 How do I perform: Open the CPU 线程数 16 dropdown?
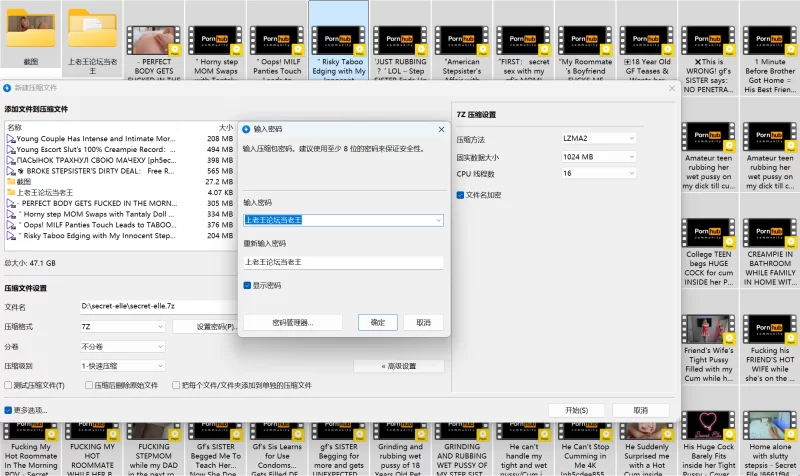pos(598,173)
